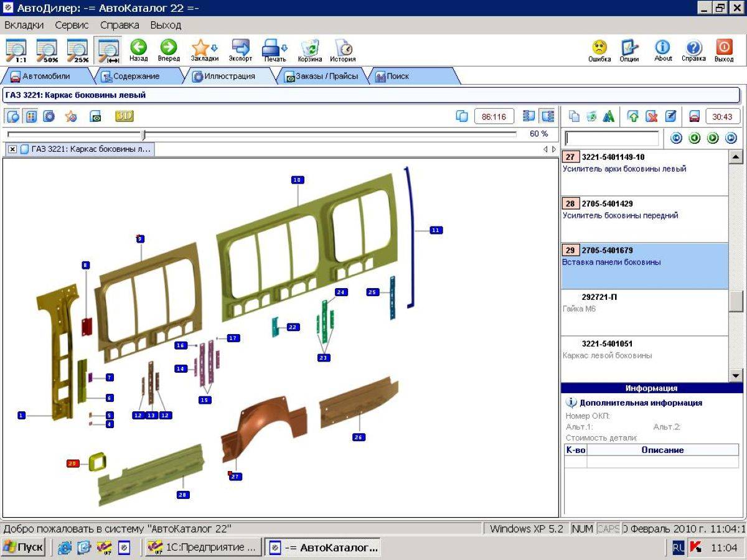Viewport: 747px width, 560px height.
Task: Click the illustration zoom slider handle
Action: pyautogui.click(x=144, y=134)
